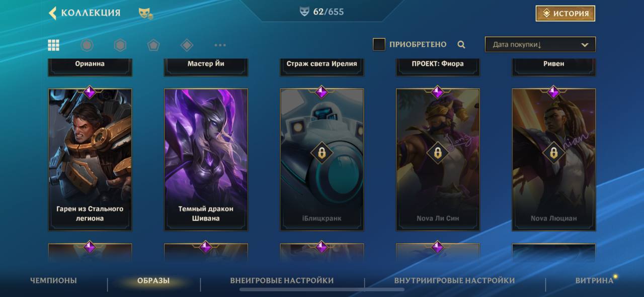Open the Дата покупки sort dropdown
644x297 pixels.
540,45
